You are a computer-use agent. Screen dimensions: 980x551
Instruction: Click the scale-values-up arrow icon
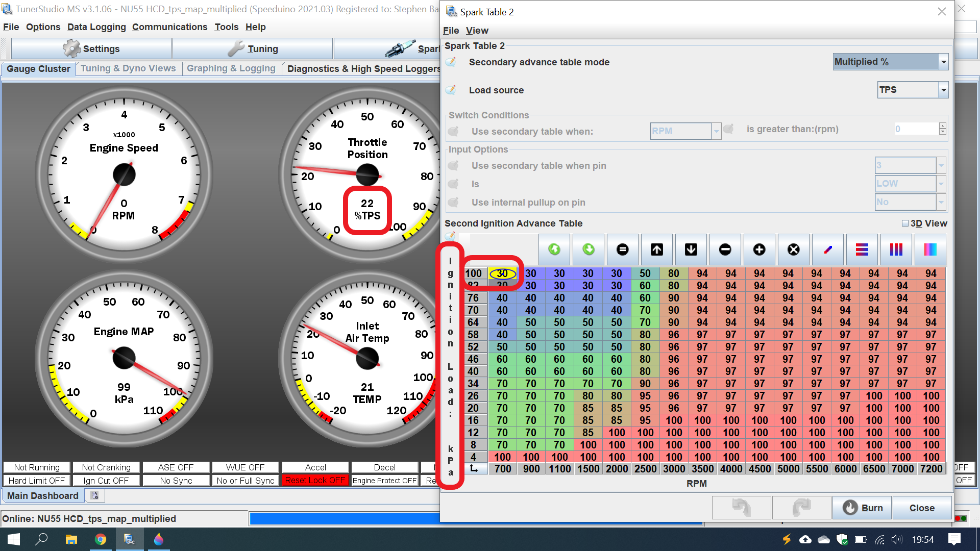tap(656, 249)
